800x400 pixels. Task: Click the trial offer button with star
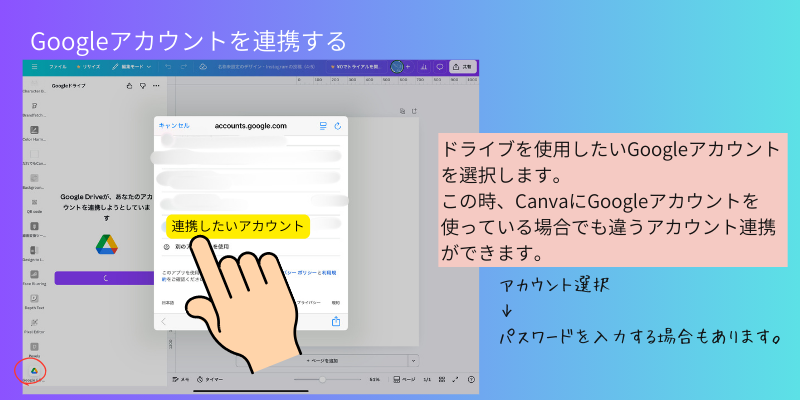pyautogui.click(x=355, y=67)
